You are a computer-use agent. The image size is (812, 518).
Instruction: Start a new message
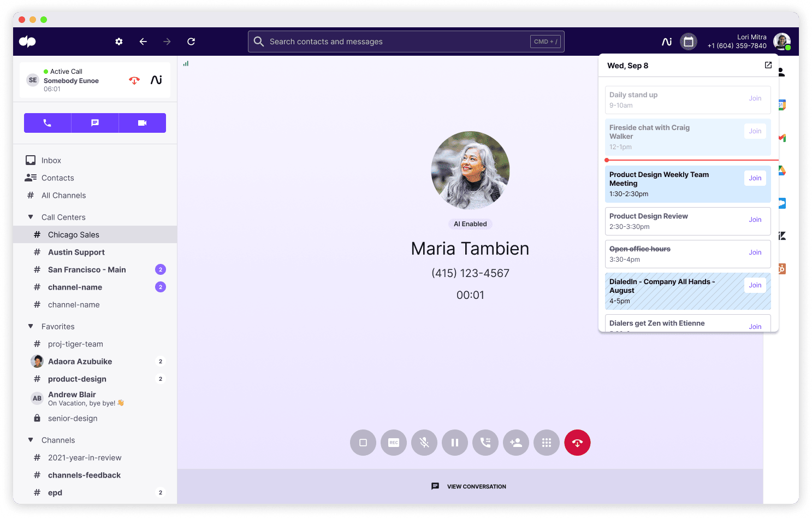tap(95, 123)
